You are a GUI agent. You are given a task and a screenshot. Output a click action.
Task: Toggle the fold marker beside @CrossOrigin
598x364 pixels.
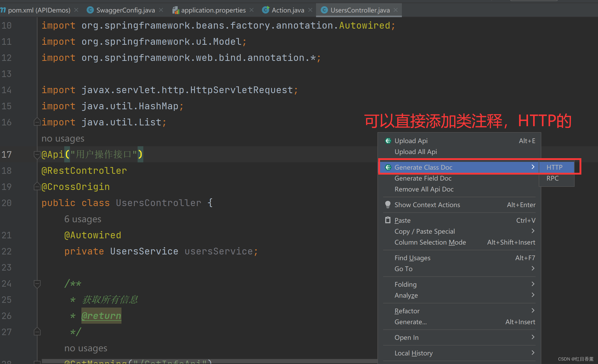point(37,187)
